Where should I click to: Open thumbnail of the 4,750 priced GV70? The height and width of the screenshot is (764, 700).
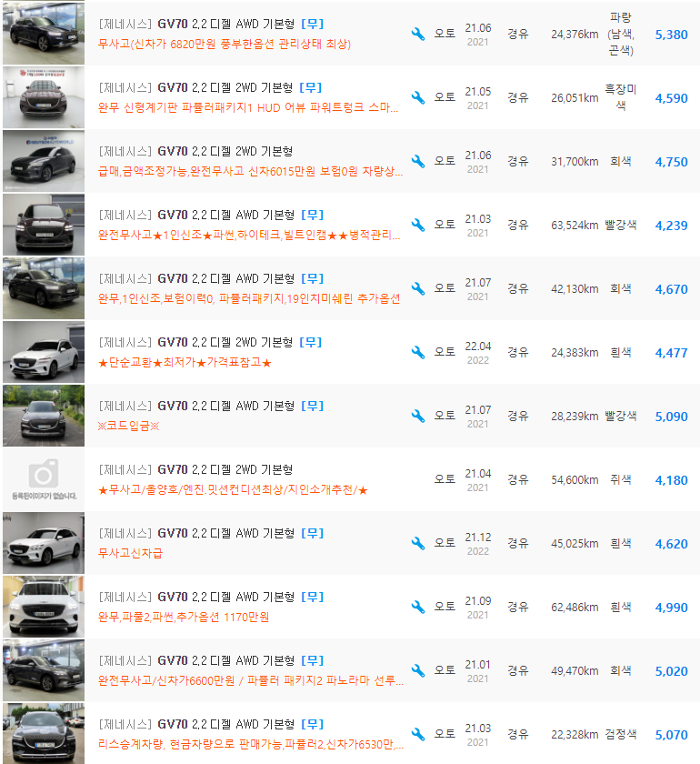(44, 161)
